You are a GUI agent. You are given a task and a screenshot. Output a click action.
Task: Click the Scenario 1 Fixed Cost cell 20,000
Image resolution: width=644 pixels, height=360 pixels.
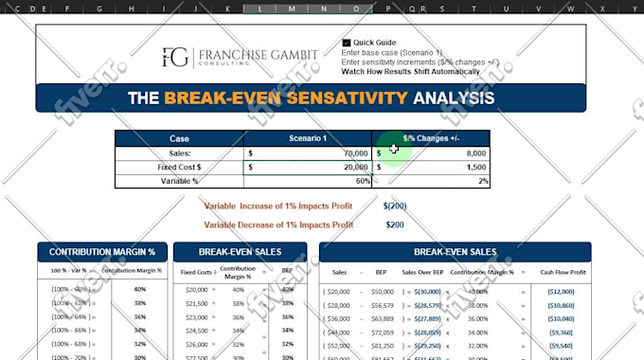coord(308,168)
